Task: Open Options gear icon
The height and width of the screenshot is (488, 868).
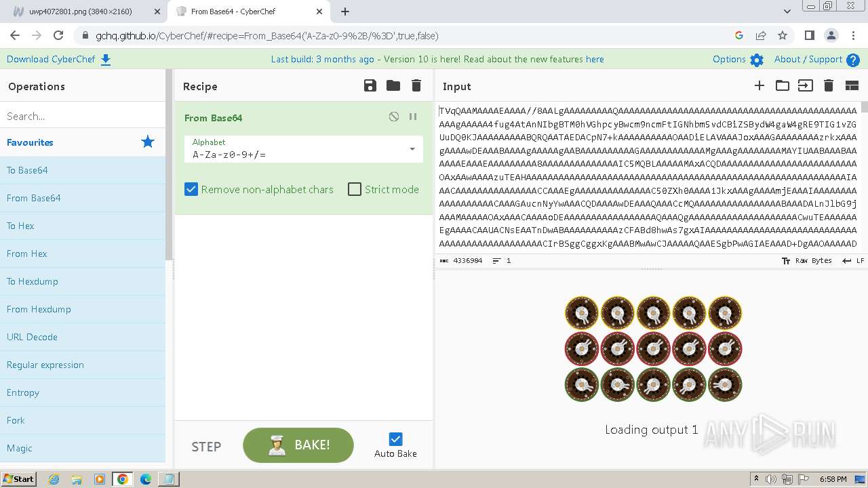Action: pyautogui.click(x=757, y=60)
